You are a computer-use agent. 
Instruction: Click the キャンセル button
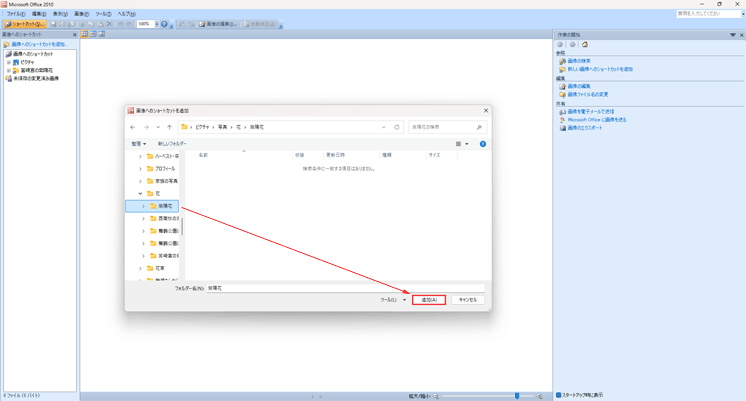coord(467,300)
